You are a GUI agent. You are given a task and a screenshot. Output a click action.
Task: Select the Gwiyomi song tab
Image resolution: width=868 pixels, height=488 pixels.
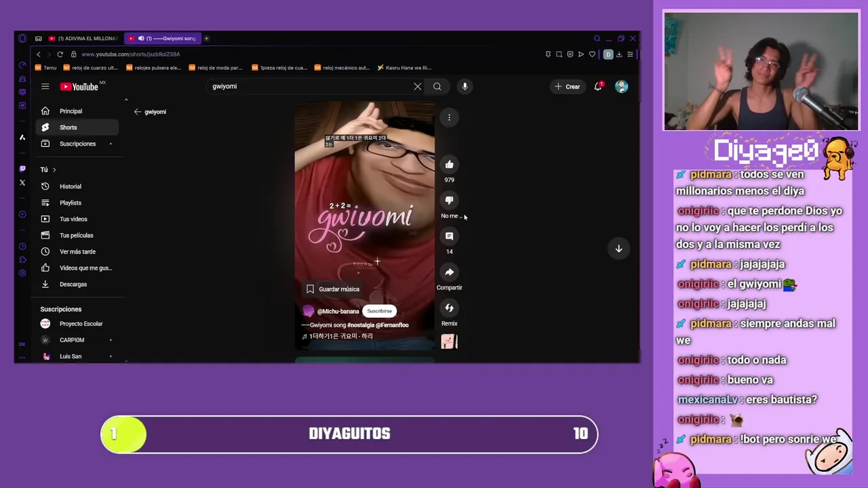pos(163,39)
